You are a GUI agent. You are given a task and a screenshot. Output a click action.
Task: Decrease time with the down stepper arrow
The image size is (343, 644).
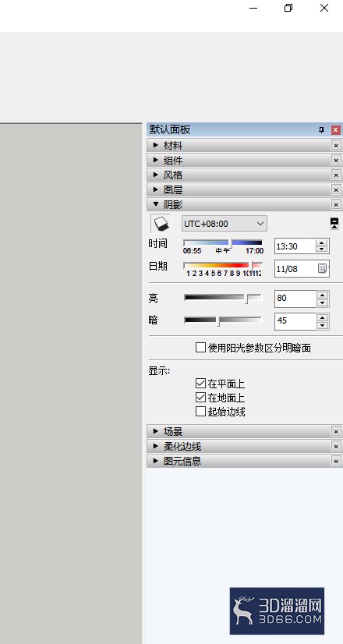click(x=322, y=249)
